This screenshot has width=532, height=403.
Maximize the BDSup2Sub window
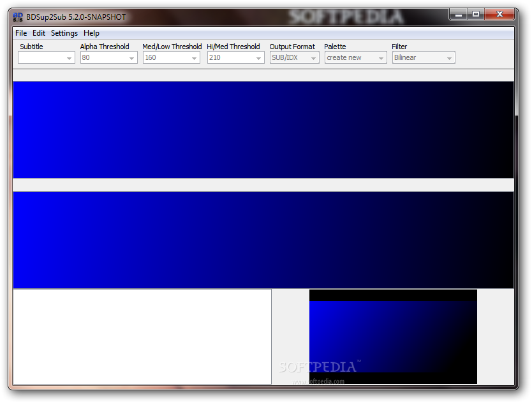pyautogui.click(x=476, y=14)
